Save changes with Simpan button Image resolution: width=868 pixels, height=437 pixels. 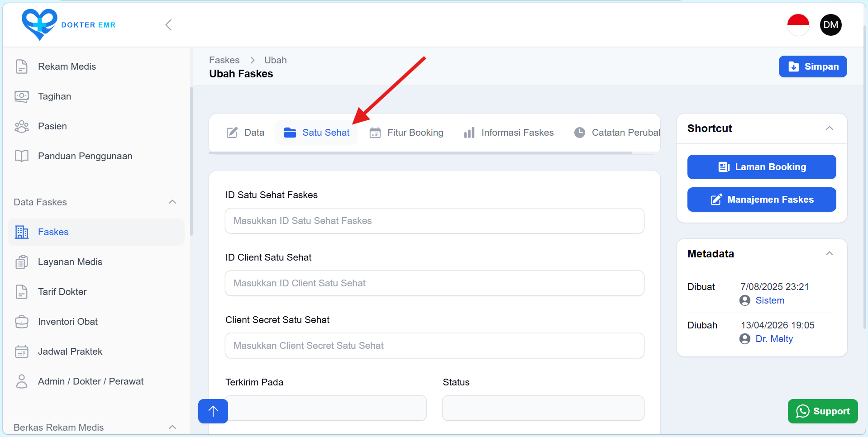[813, 66]
